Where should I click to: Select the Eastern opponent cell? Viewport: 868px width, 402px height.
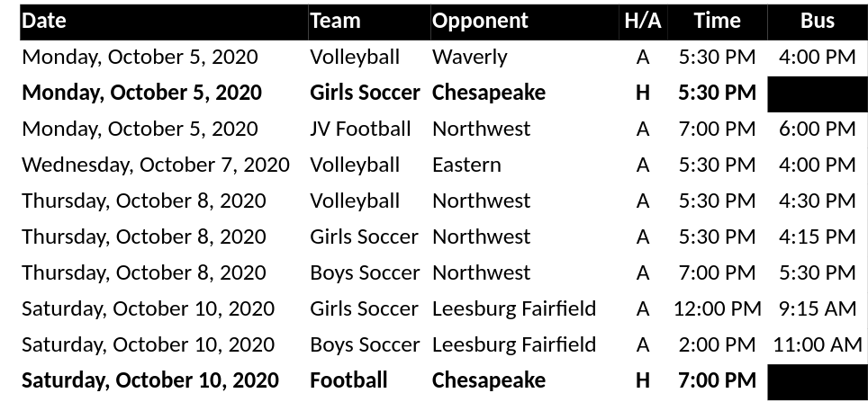(466, 165)
